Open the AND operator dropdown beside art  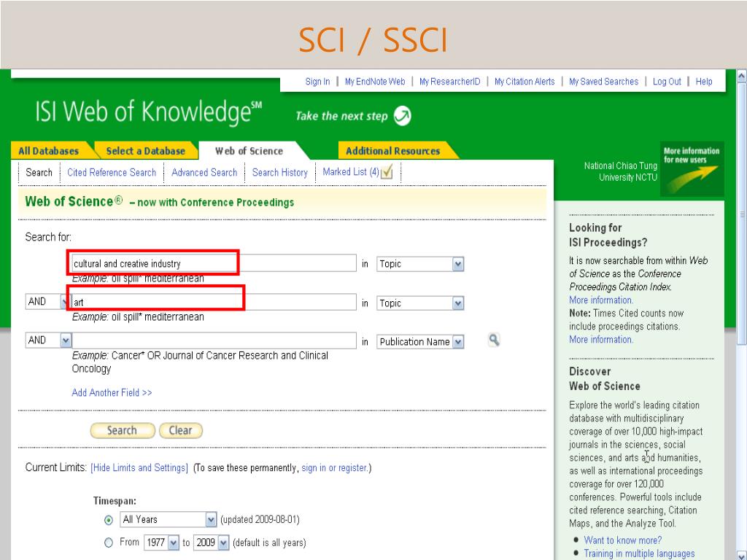[65, 301]
